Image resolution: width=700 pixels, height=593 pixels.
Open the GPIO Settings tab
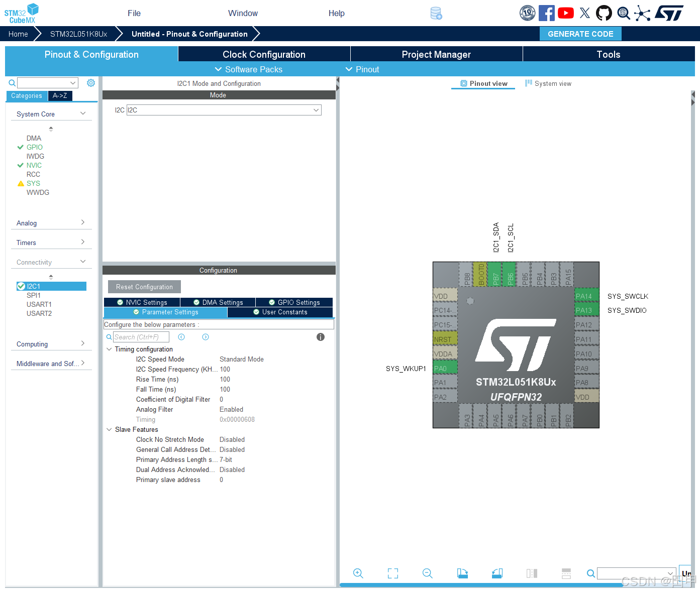point(294,302)
